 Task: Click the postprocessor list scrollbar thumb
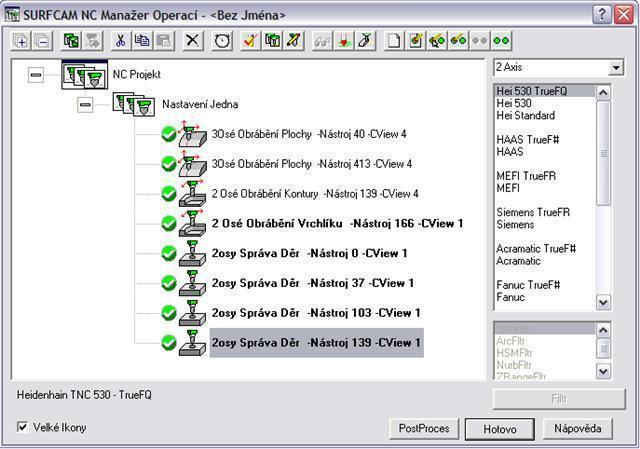click(x=604, y=153)
